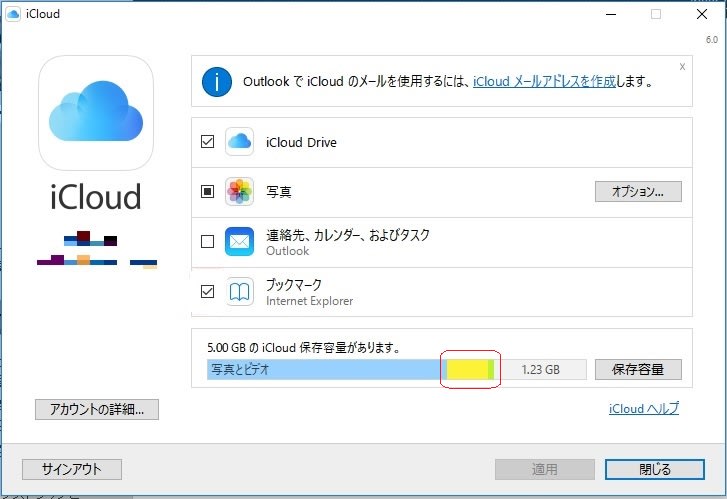Click the Photos flower icon
Image resolution: width=727 pixels, height=499 pixels.
pyautogui.click(x=239, y=191)
